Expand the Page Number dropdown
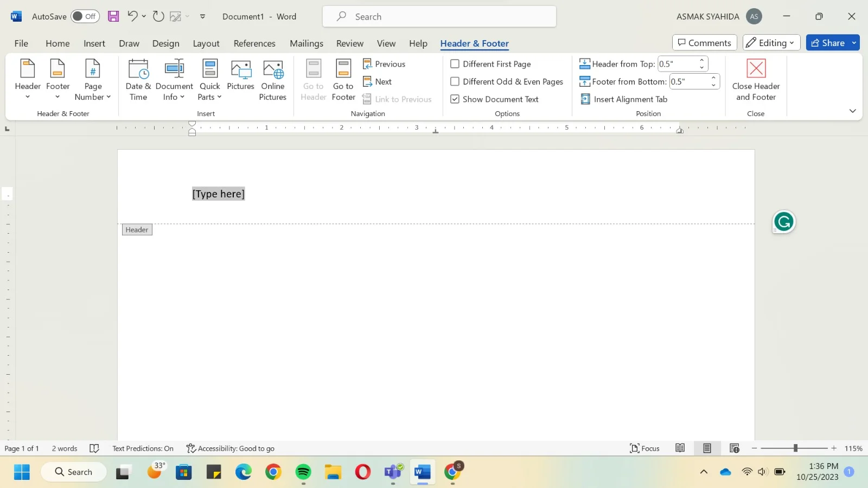Screen dimensions: 868x488 [x=93, y=80]
